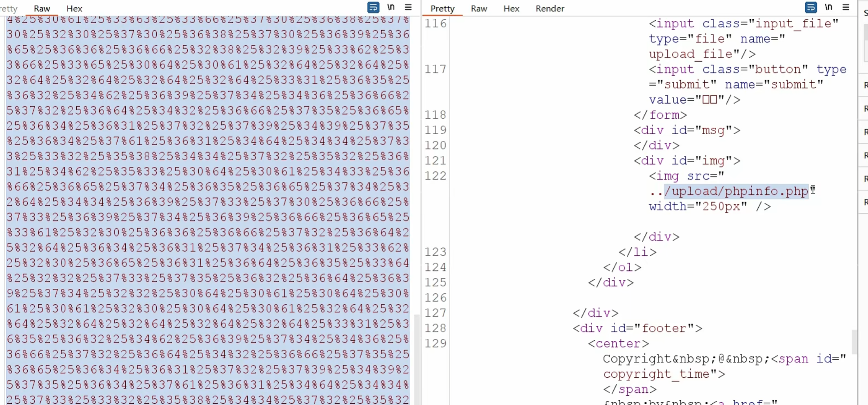Select the Raw tab in the response pane
Image resolution: width=868 pixels, height=405 pixels.
479,9
